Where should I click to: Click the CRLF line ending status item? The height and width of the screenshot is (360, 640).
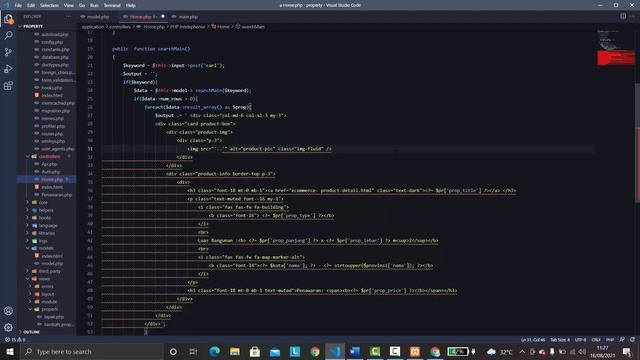596,340
